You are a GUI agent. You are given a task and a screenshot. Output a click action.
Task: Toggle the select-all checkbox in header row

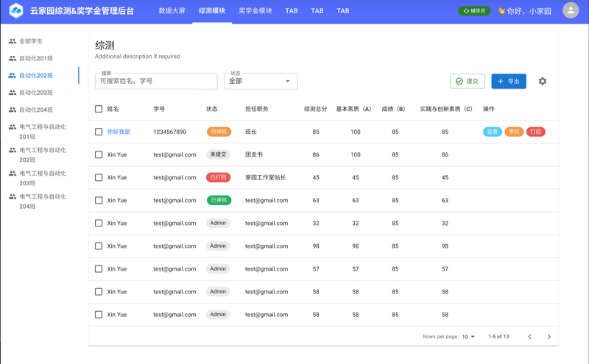99,109
